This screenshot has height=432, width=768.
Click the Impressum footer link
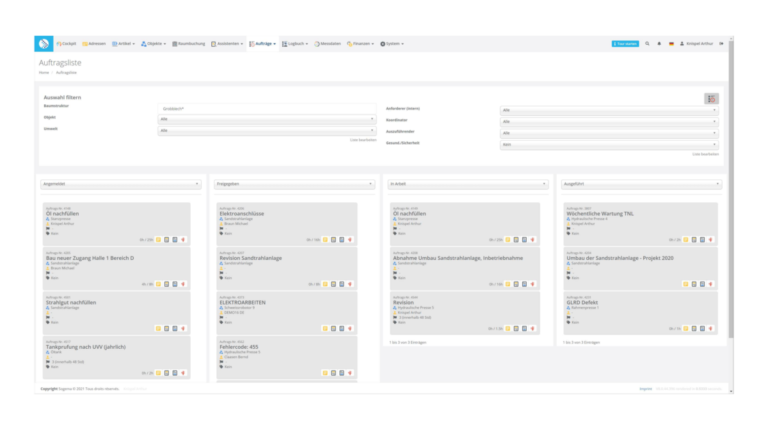tap(646, 389)
